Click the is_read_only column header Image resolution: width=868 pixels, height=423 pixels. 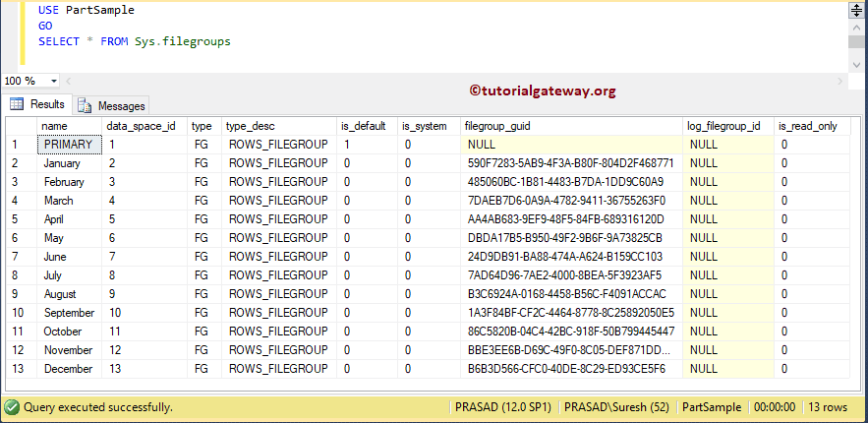812,126
